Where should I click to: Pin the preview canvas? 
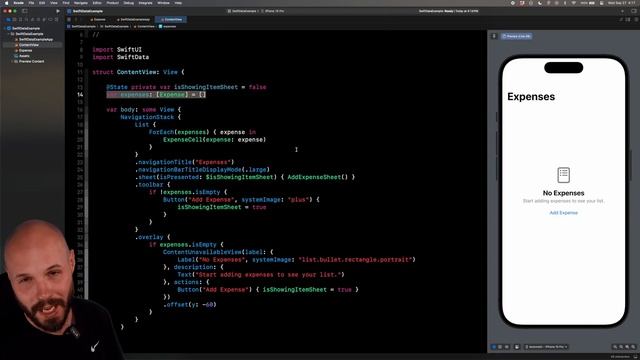(494, 36)
